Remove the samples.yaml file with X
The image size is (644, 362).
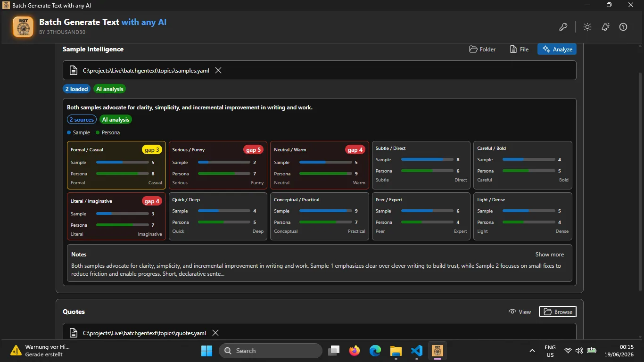point(218,70)
